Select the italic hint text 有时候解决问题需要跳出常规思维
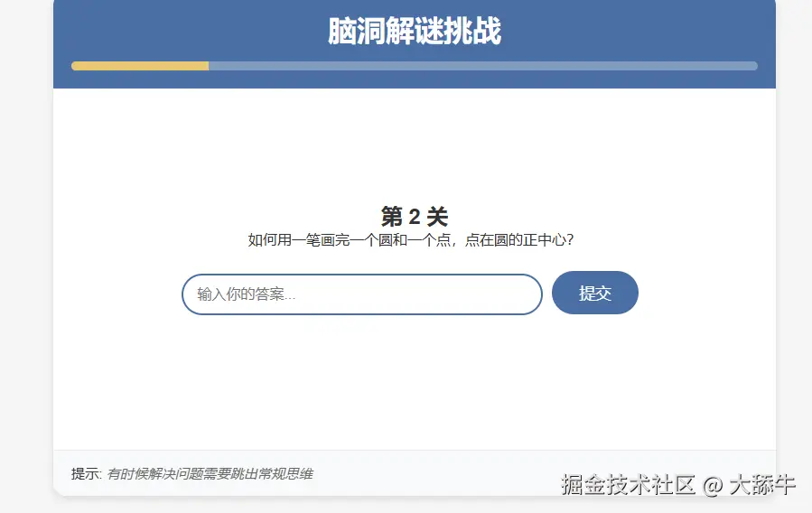Viewport: 812px width, 513px height. [210, 474]
